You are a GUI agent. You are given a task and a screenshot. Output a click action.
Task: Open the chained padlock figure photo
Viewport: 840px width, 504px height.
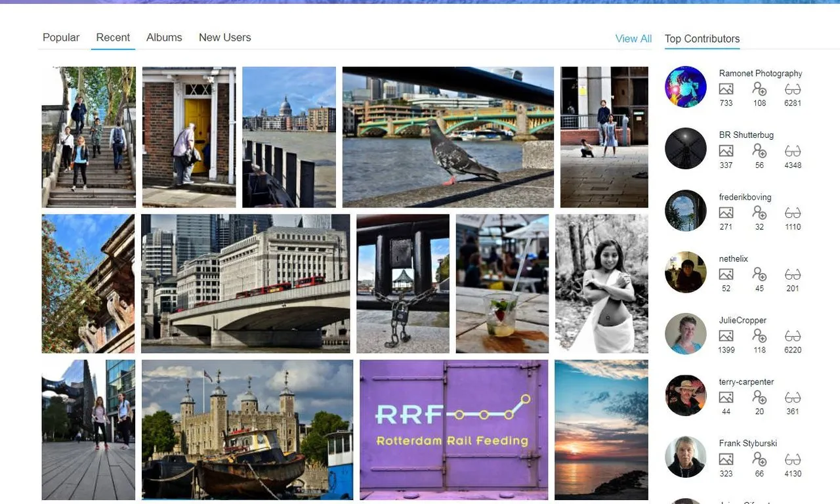tap(403, 283)
